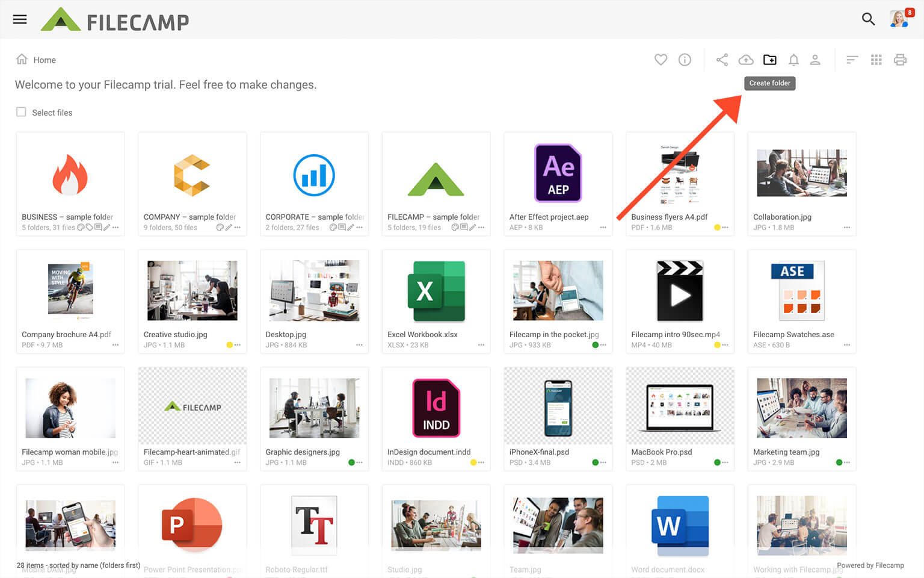Open the Filecamp-heart-animated.gif thumbnail
924x578 pixels.
coord(192,405)
